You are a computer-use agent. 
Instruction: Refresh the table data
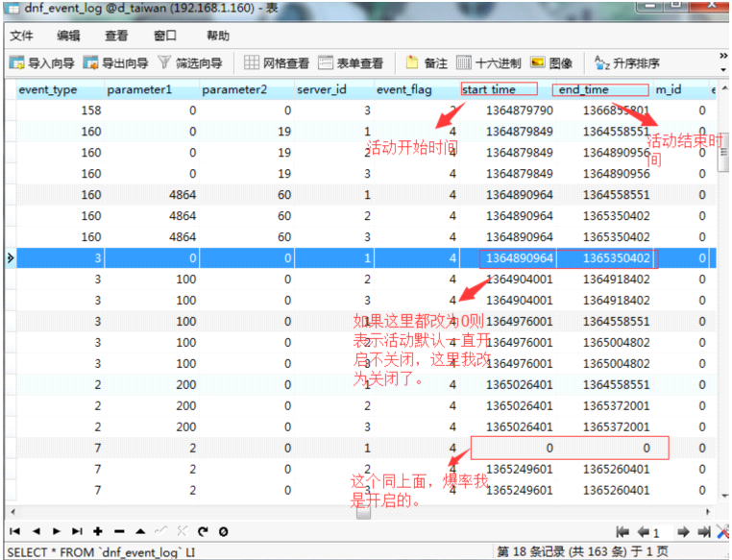point(203,531)
